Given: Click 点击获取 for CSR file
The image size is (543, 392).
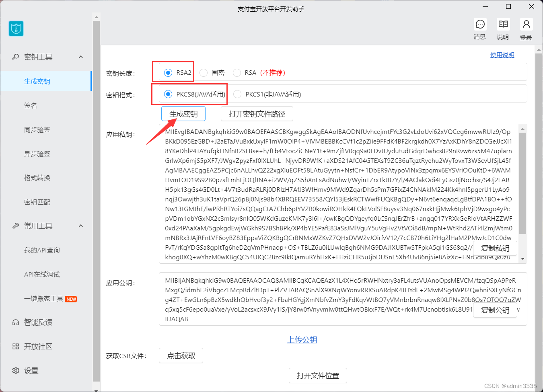Looking at the screenshot, I should coord(181,355).
